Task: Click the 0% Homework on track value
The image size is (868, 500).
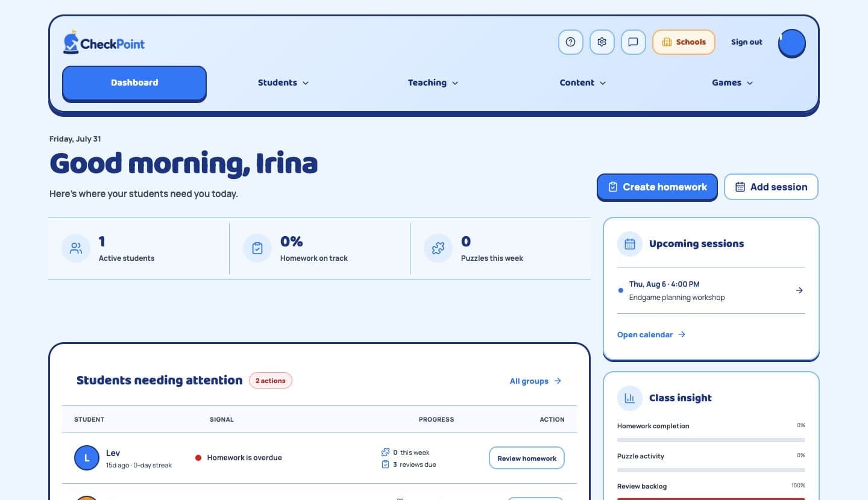Action: pos(292,242)
